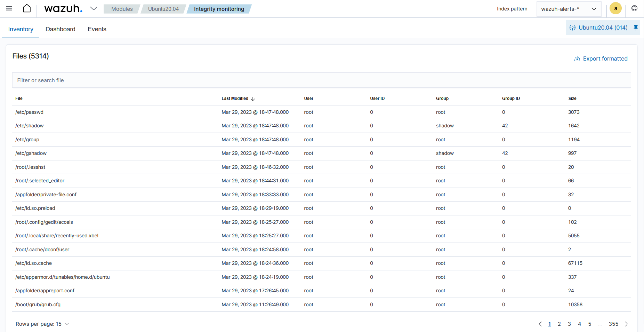Go to the next page arrow
This screenshot has height=332, width=644.
point(627,324)
